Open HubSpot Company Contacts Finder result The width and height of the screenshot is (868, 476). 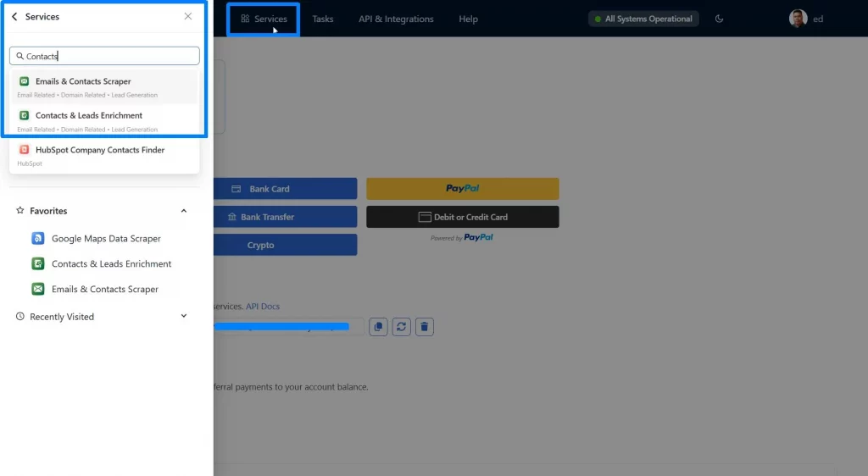pyautogui.click(x=104, y=155)
